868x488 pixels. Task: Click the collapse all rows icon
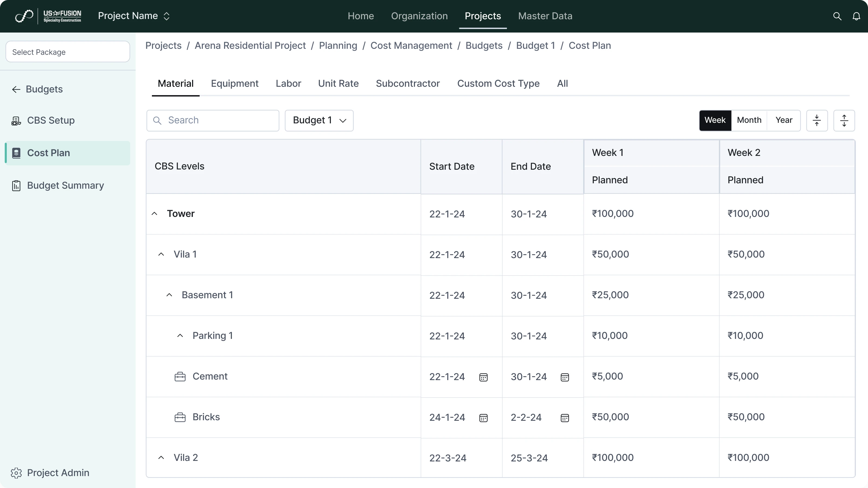tap(817, 120)
